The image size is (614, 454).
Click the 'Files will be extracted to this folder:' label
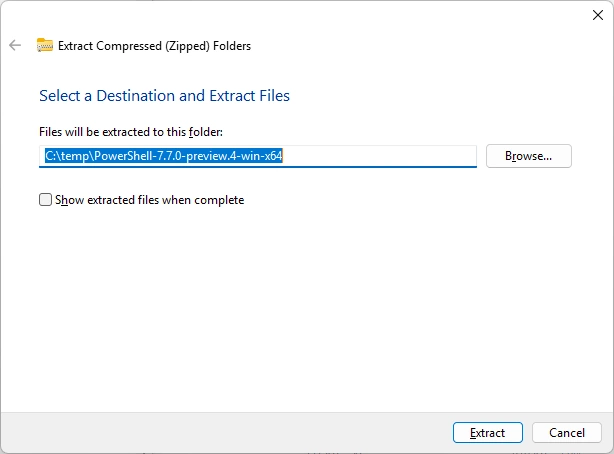tap(131, 132)
